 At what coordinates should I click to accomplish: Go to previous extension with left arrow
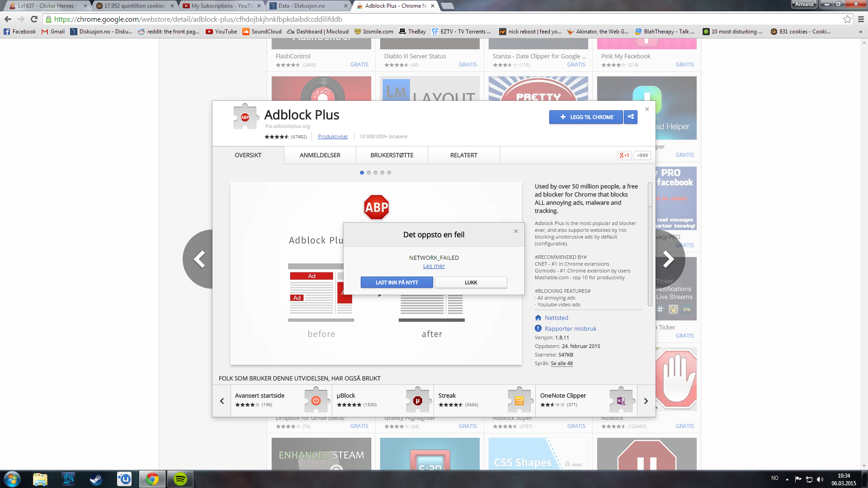pos(198,259)
